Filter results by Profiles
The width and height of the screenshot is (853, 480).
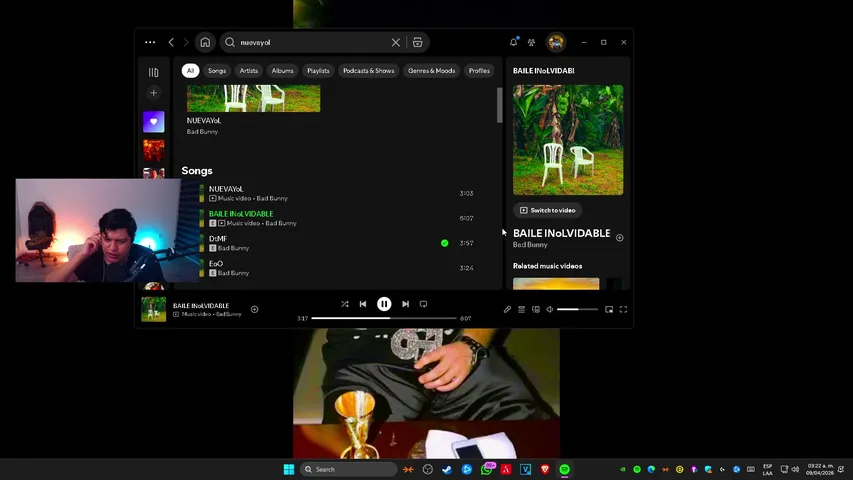[479, 71]
